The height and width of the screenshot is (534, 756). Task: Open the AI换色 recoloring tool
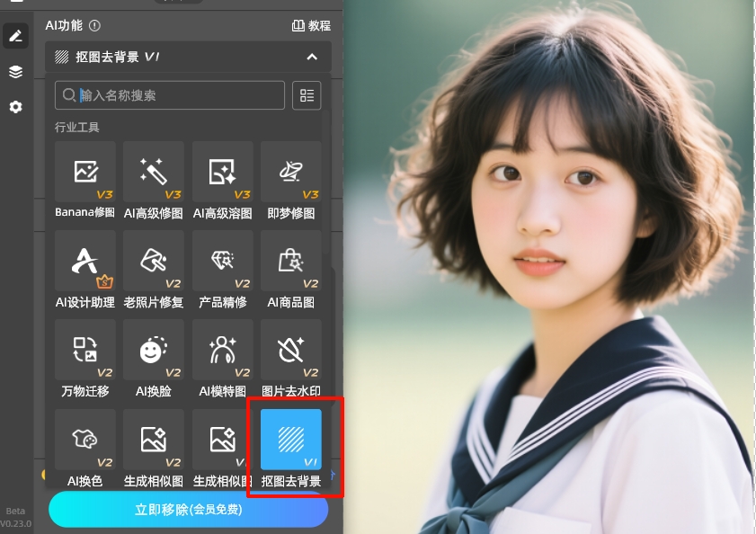point(84,441)
